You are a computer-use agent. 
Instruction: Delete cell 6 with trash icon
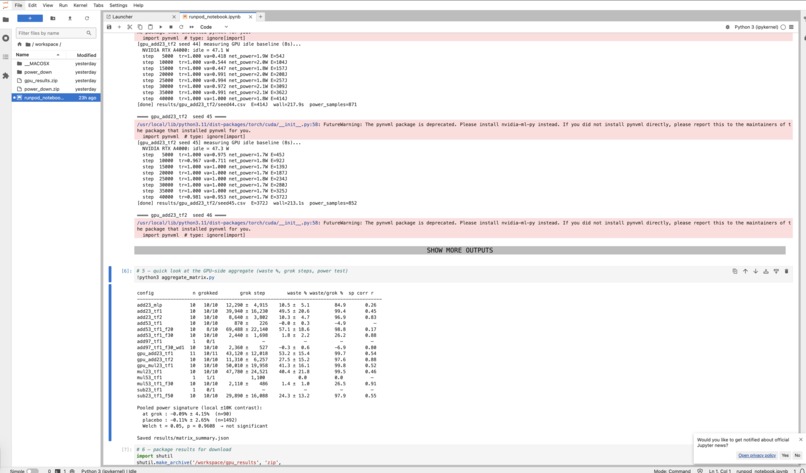[x=786, y=271]
